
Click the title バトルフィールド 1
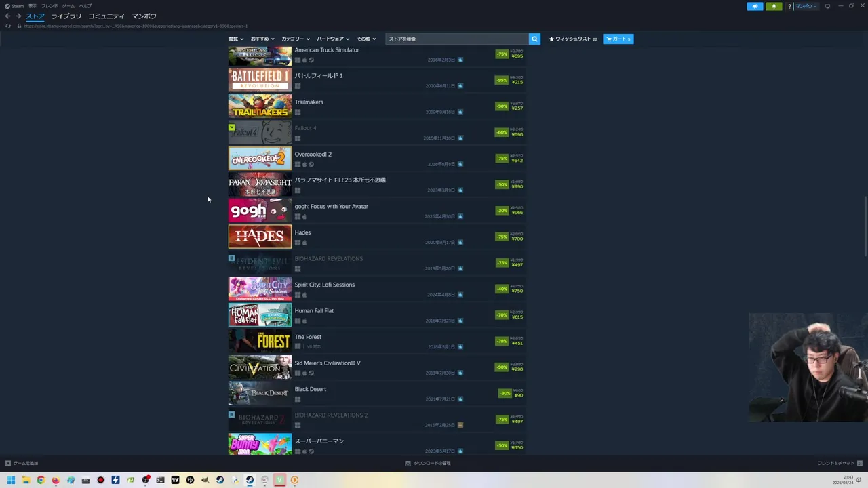(x=319, y=76)
